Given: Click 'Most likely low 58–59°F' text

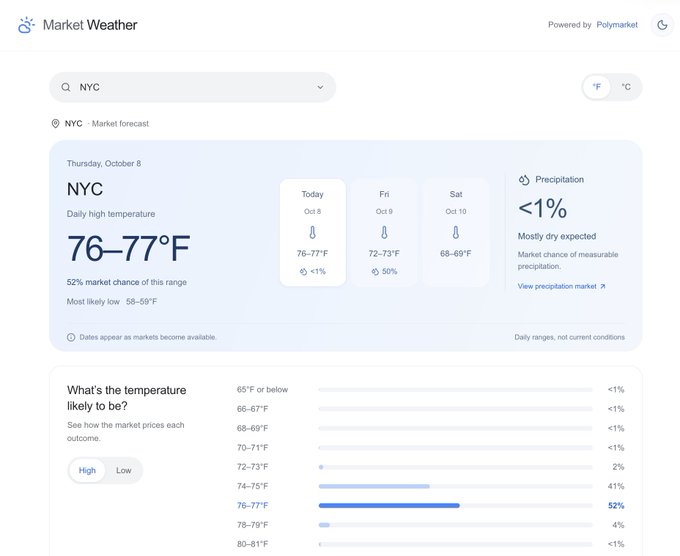Looking at the screenshot, I should [112, 301].
